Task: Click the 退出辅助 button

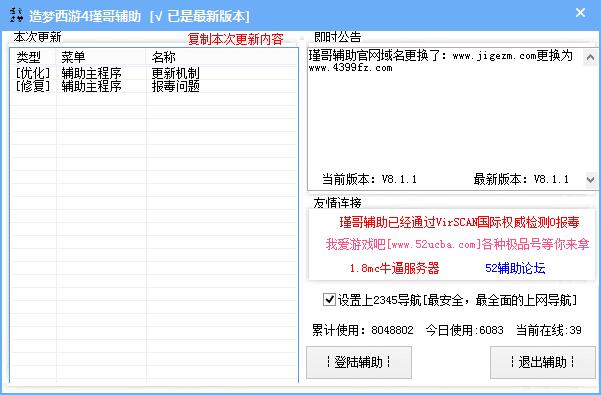Action: (x=543, y=362)
